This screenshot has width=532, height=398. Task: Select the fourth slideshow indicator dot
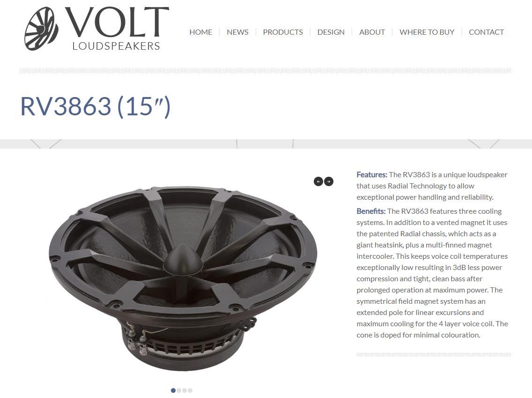190,390
